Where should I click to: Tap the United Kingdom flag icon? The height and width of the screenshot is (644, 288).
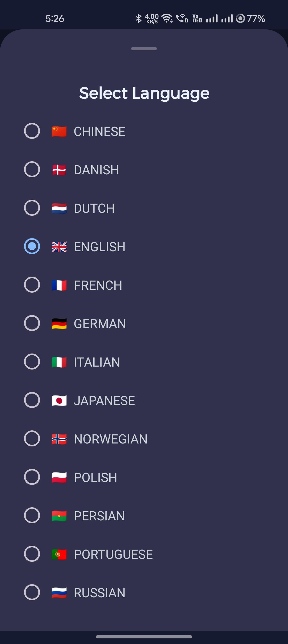59,247
